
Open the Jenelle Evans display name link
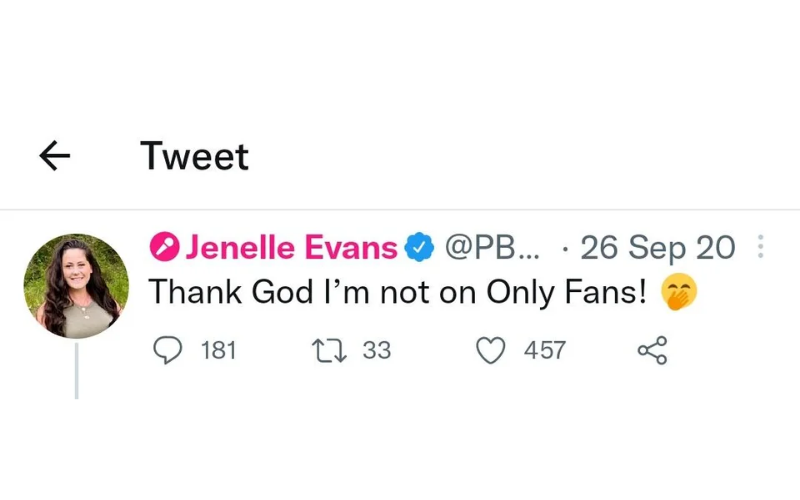291,247
